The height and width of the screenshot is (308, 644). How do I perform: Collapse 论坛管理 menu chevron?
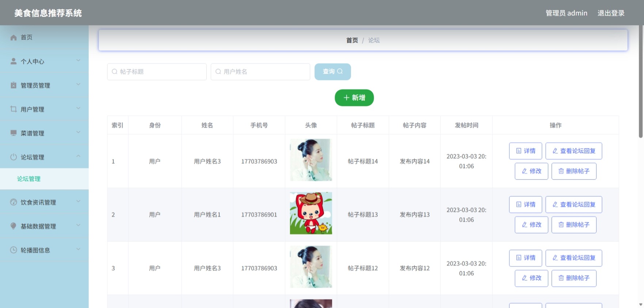pyautogui.click(x=78, y=156)
